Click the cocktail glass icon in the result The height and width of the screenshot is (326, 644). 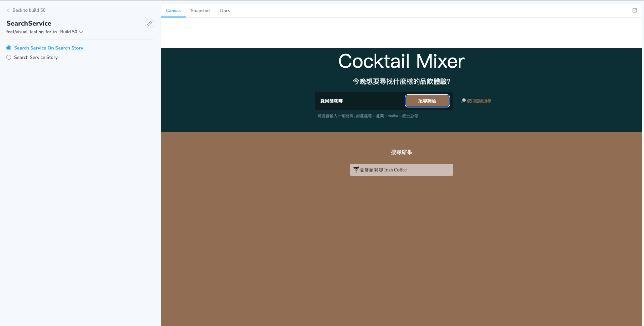[x=356, y=170]
